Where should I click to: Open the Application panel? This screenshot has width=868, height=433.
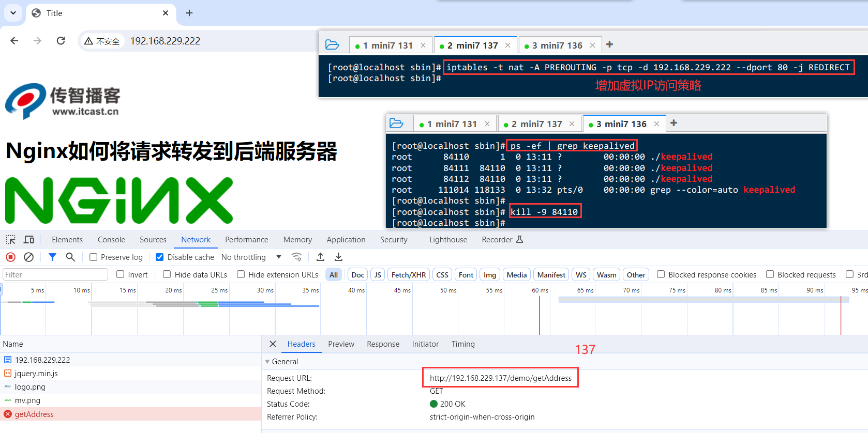click(x=346, y=240)
